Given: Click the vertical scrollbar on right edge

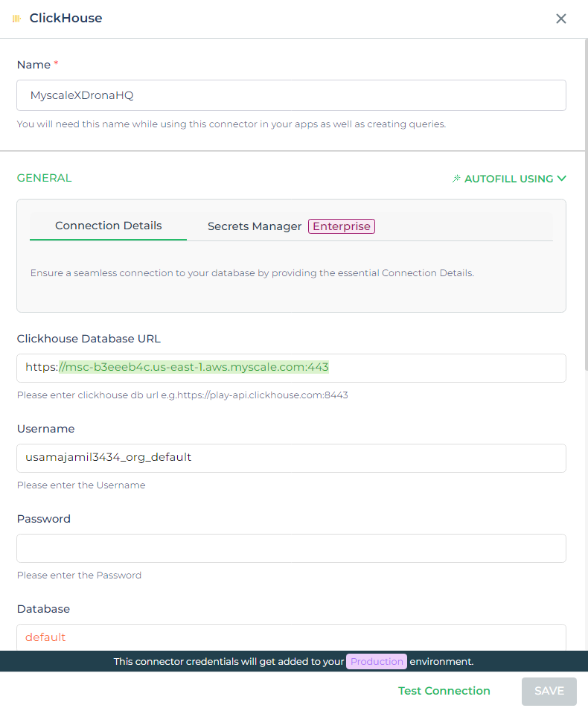Looking at the screenshot, I should pyautogui.click(x=586, y=199).
